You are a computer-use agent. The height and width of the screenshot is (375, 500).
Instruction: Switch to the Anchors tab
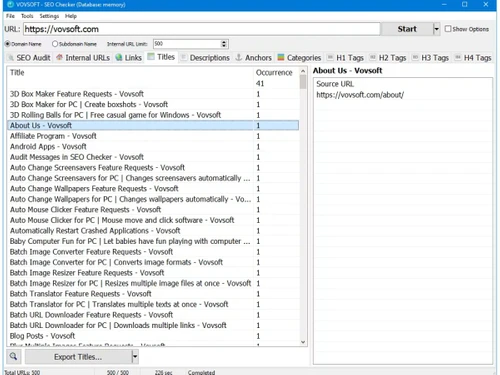coord(254,58)
